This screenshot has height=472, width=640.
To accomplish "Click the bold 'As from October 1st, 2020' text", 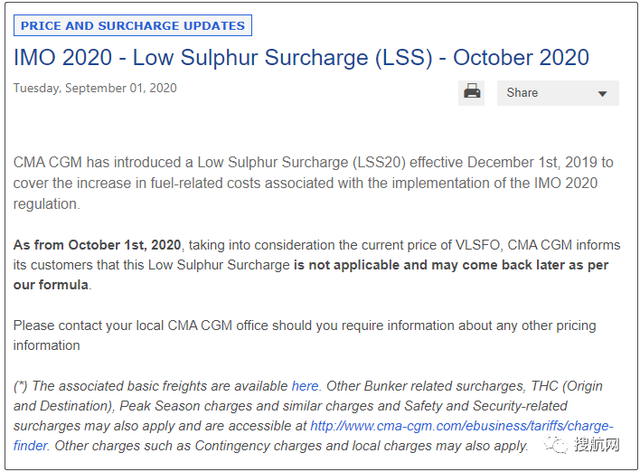I will [97, 245].
